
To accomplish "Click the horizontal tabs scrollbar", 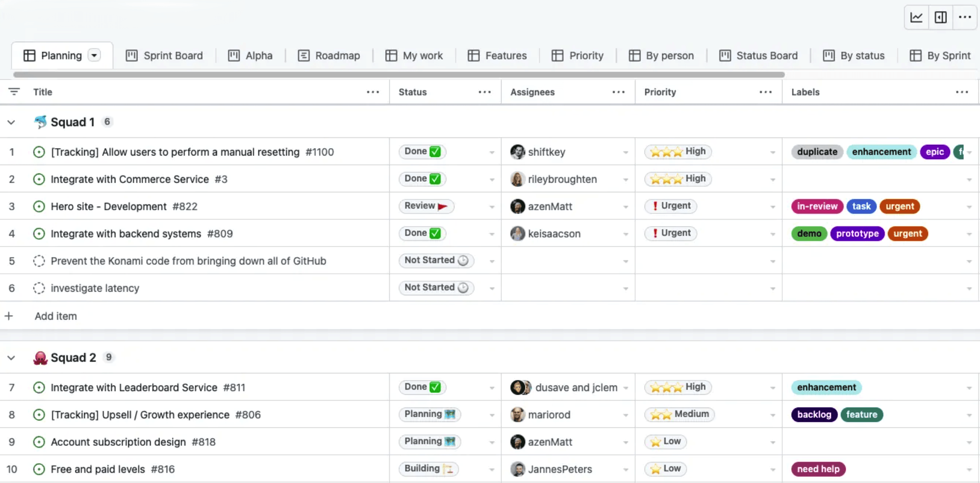I will click(399, 75).
